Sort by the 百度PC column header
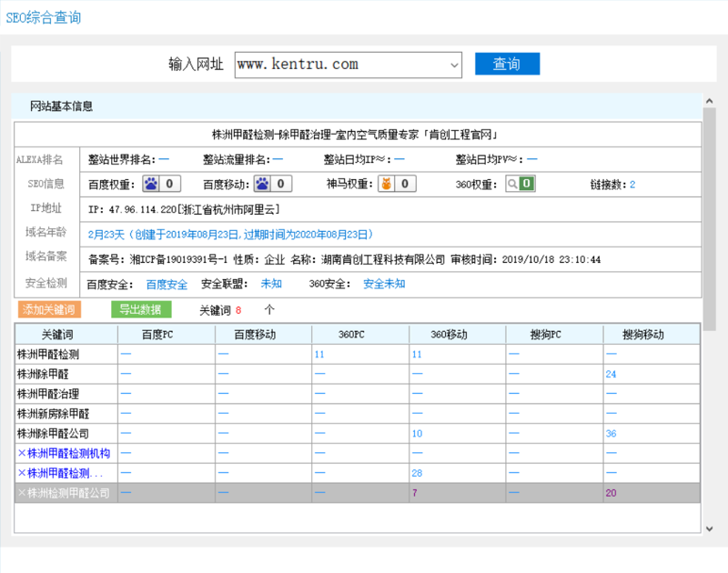 coord(167,335)
